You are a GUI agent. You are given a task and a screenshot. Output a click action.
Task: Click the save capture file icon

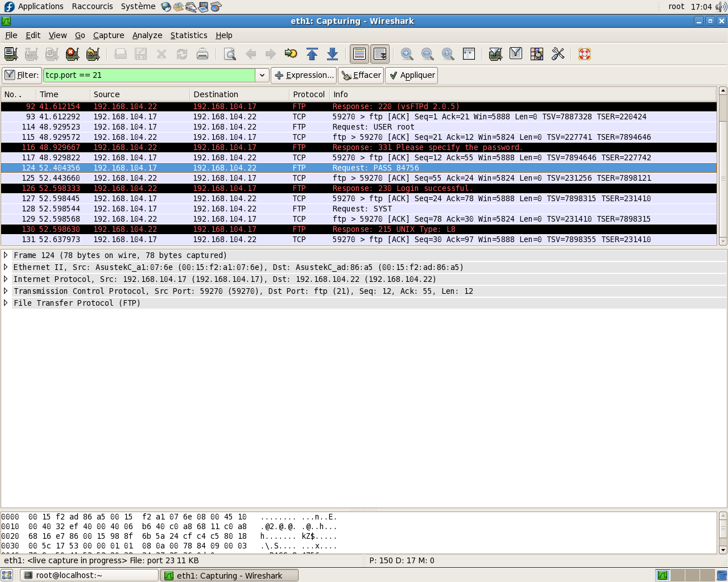141,54
